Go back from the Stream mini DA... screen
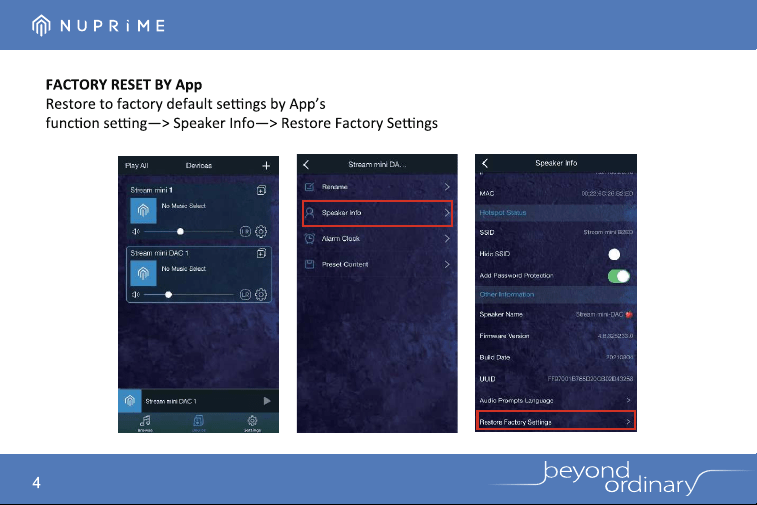This screenshot has height=505, width=757. pyautogui.click(x=306, y=165)
